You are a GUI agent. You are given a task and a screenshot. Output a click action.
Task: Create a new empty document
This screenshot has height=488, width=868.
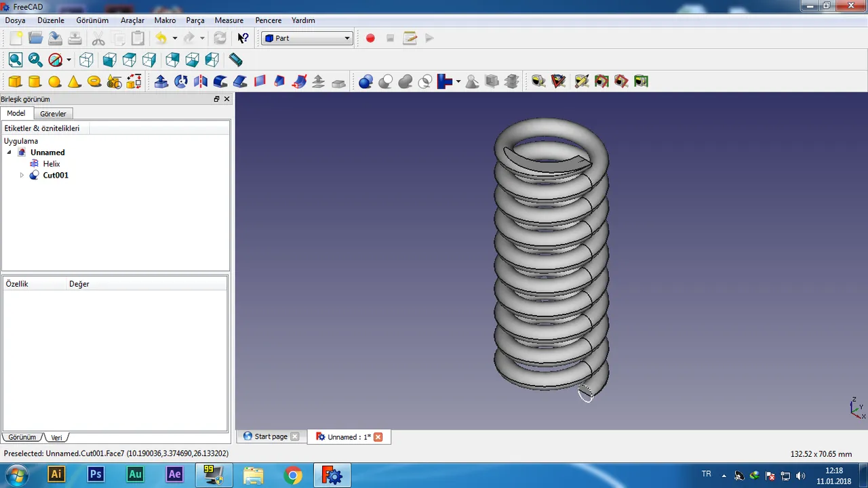16,38
